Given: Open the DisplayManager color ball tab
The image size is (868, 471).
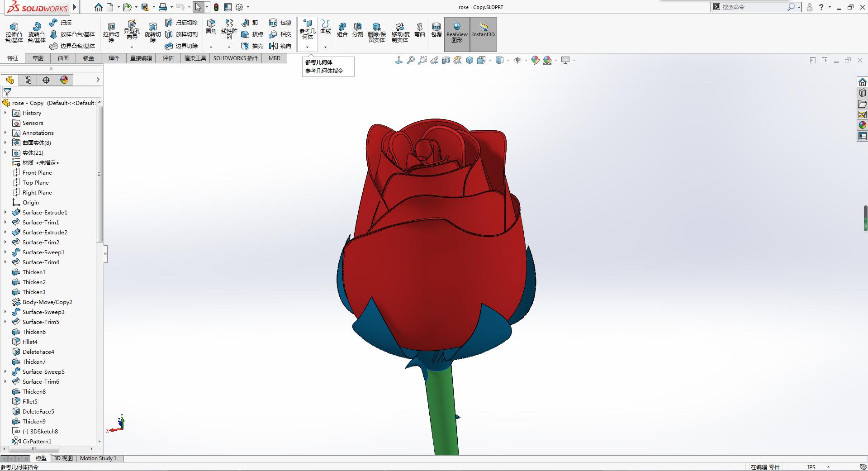Looking at the screenshot, I should click(64, 80).
